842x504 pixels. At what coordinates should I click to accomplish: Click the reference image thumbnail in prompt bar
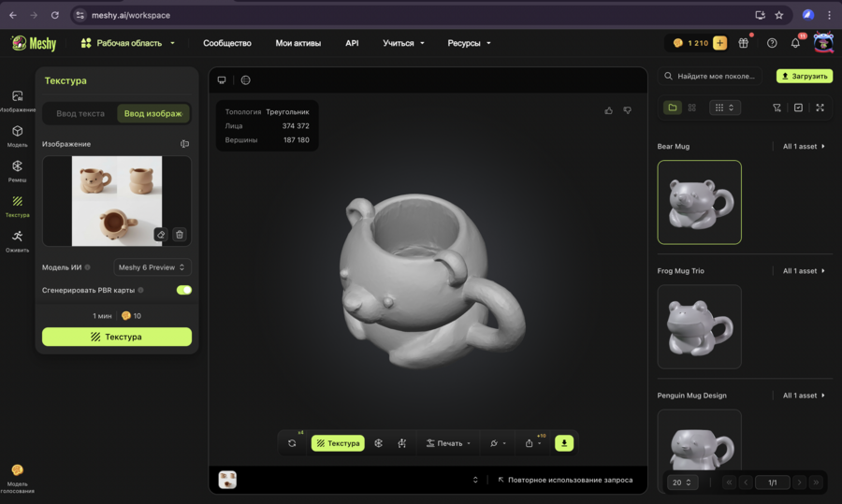227,480
